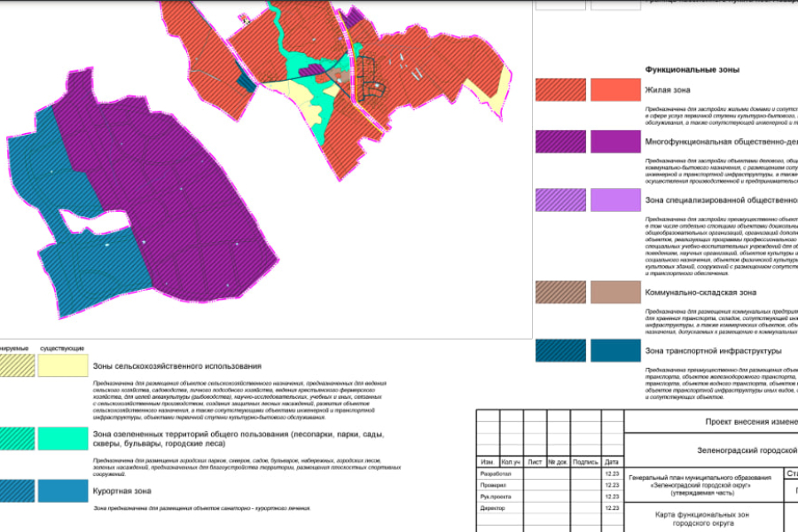Select the solid pale-yellow agricultural zone swatch

[62, 365]
